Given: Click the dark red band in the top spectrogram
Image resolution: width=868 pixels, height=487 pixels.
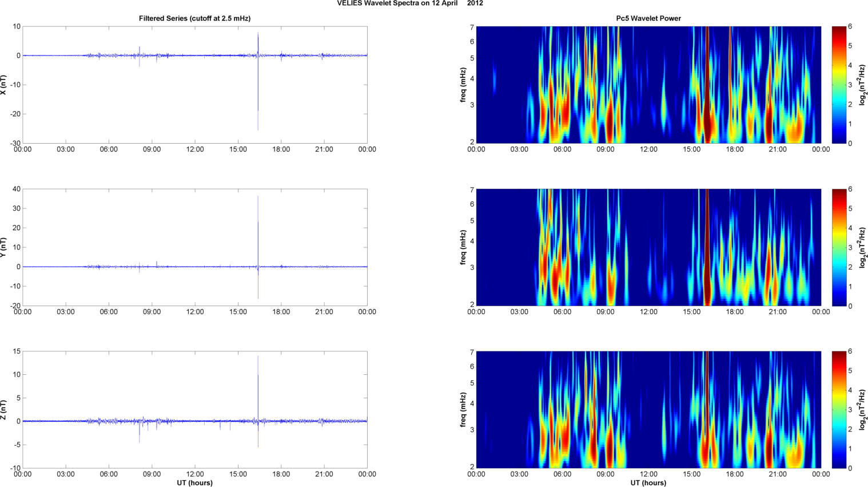Looking at the screenshot, I should [707, 85].
